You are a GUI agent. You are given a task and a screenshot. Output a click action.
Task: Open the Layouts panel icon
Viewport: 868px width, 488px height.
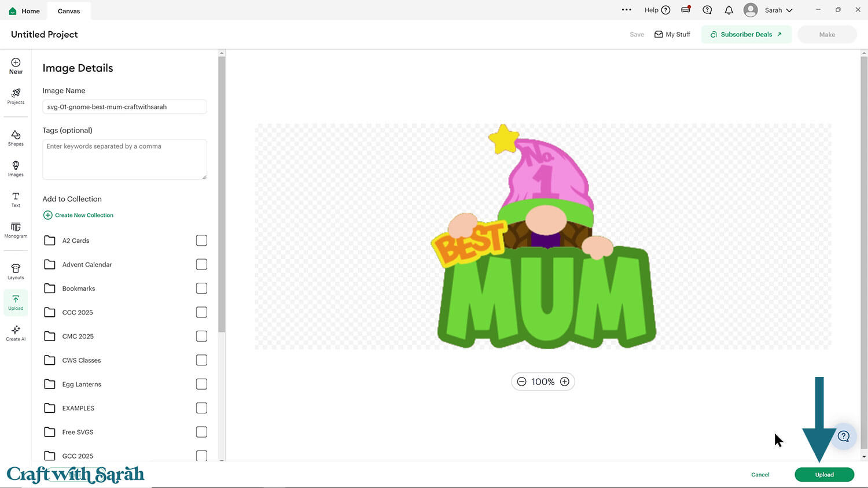(16, 271)
